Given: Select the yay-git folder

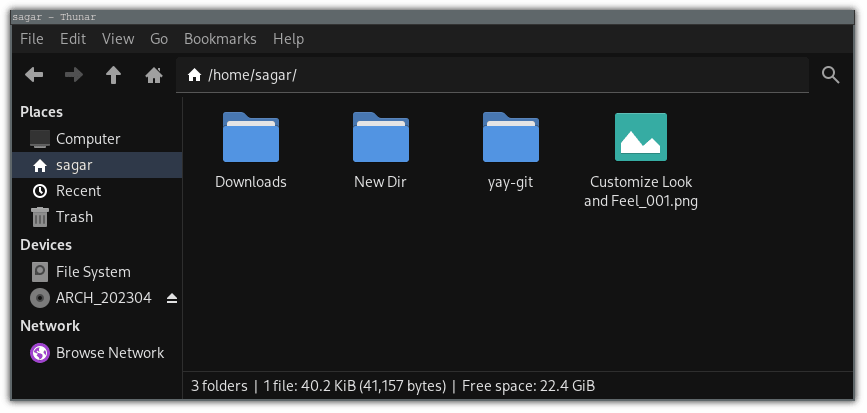Looking at the screenshot, I should coord(511,138).
